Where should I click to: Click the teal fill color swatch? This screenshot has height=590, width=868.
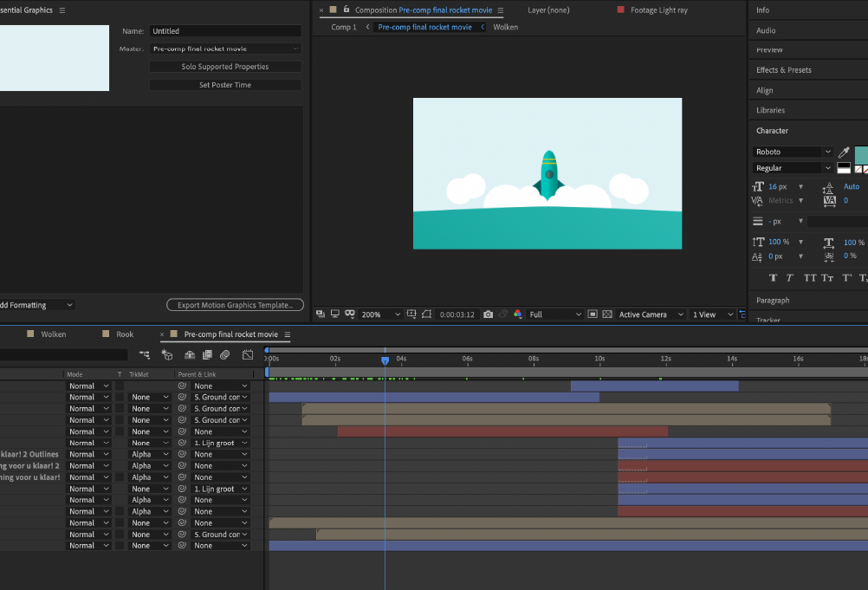coord(861,155)
